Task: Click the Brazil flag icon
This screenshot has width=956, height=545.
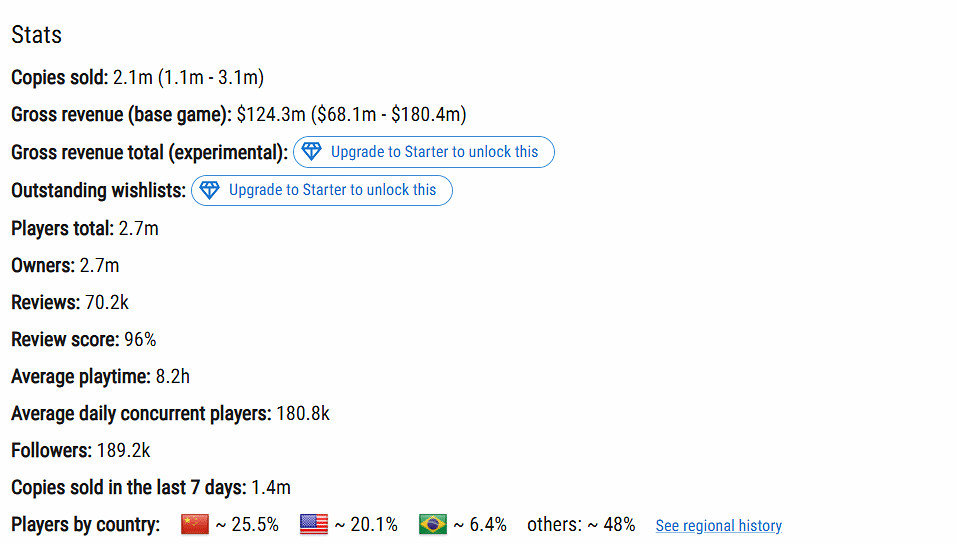Action: [433, 524]
